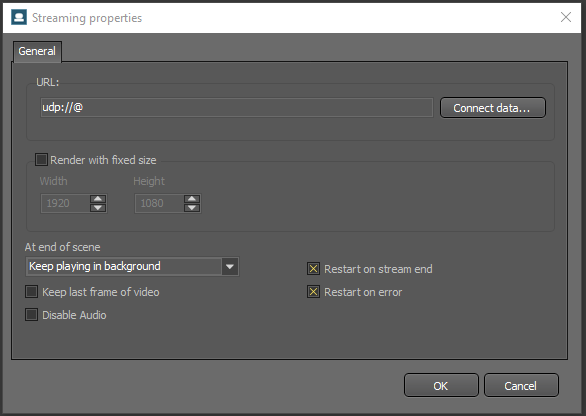Click the Keep playing in background dropdown arrow
Viewport: 586px width, 416px height.
(x=230, y=266)
